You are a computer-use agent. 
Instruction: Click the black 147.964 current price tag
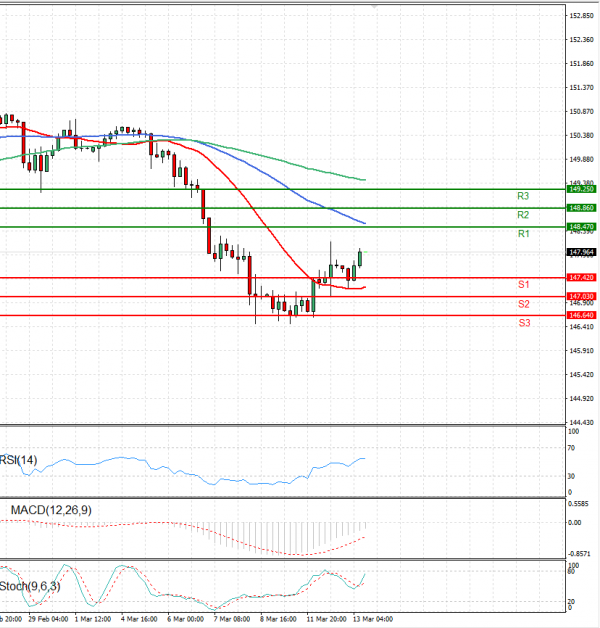582,252
